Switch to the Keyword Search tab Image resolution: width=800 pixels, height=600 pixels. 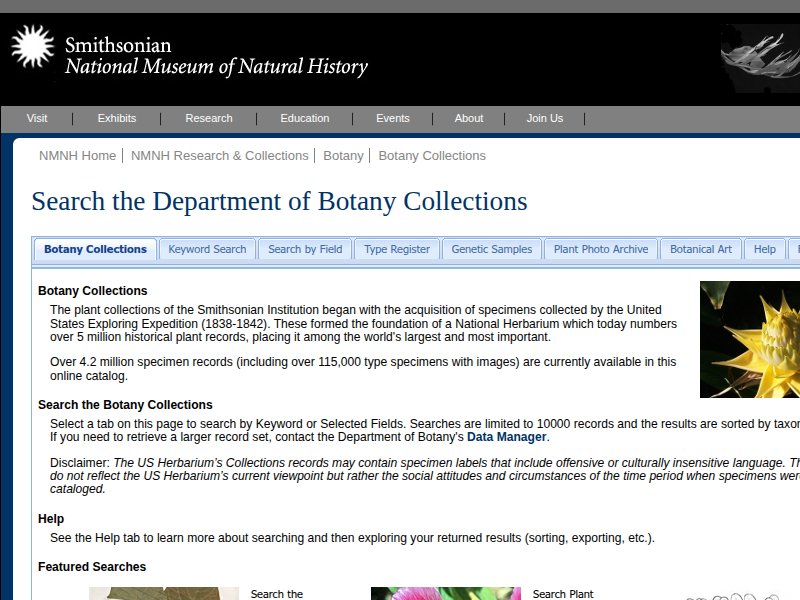pyautogui.click(x=207, y=249)
